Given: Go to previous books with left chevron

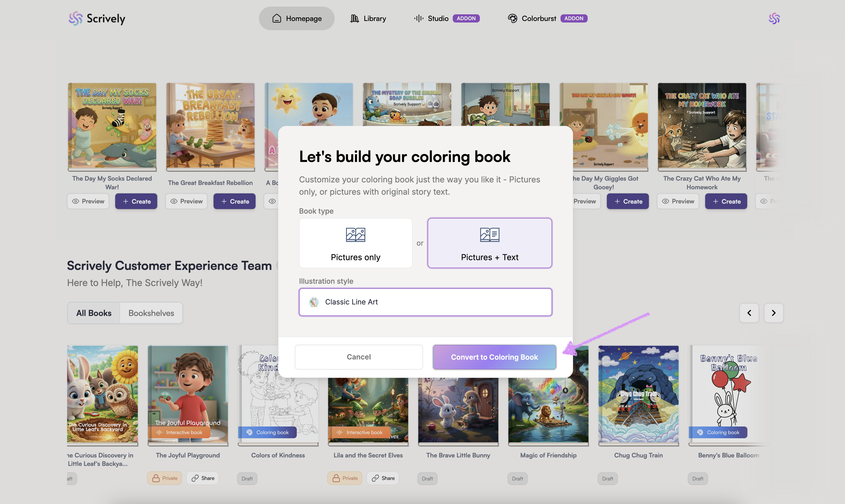Looking at the screenshot, I should point(749,313).
